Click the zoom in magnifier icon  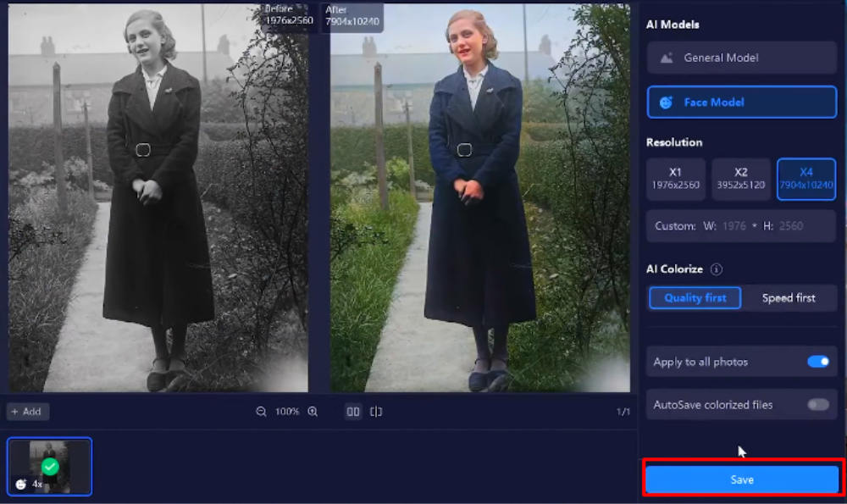(313, 412)
